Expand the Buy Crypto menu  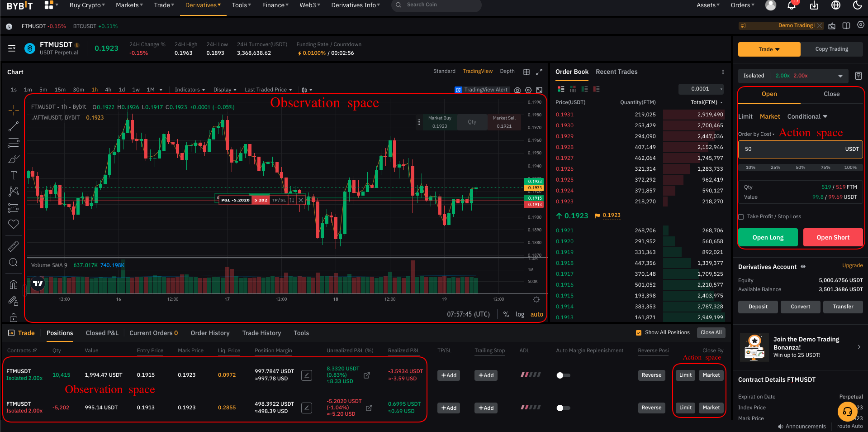(87, 5)
